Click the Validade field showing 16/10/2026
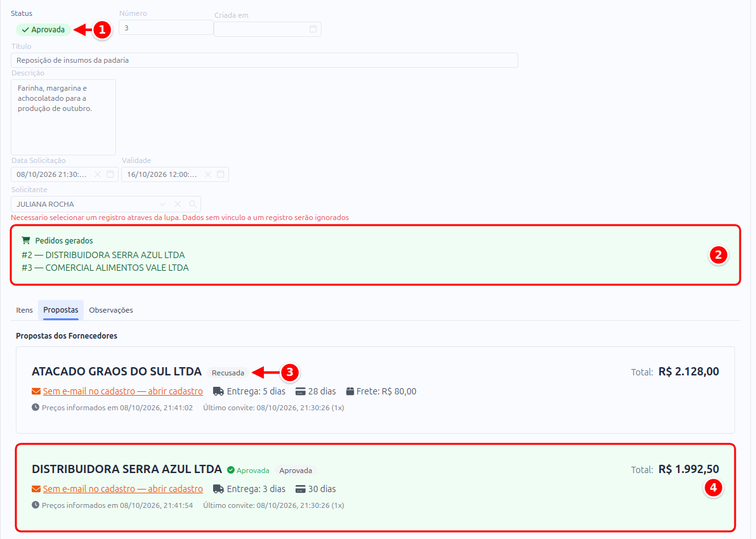 tap(175, 174)
